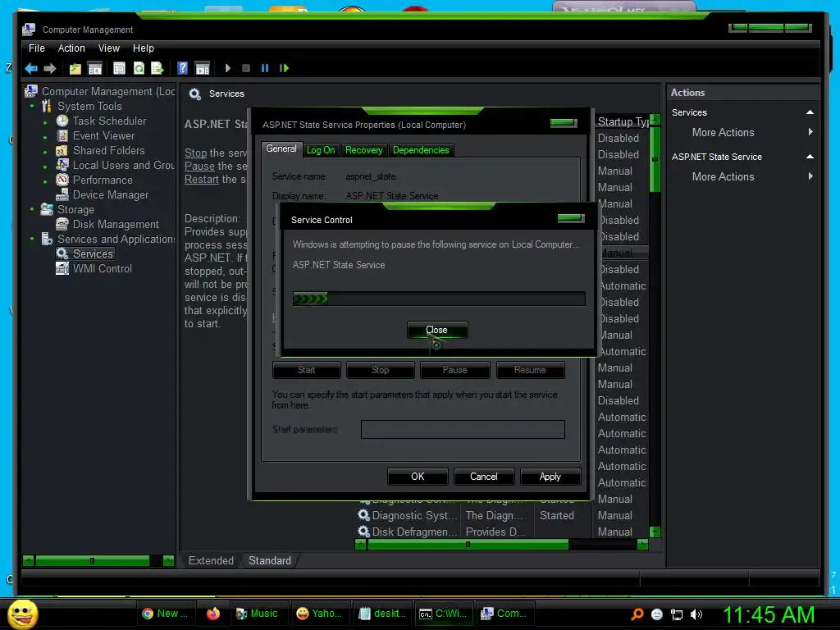840x630 pixels.
Task: Select Disk Management in the tree
Action: pyautogui.click(x=116, y=225)
